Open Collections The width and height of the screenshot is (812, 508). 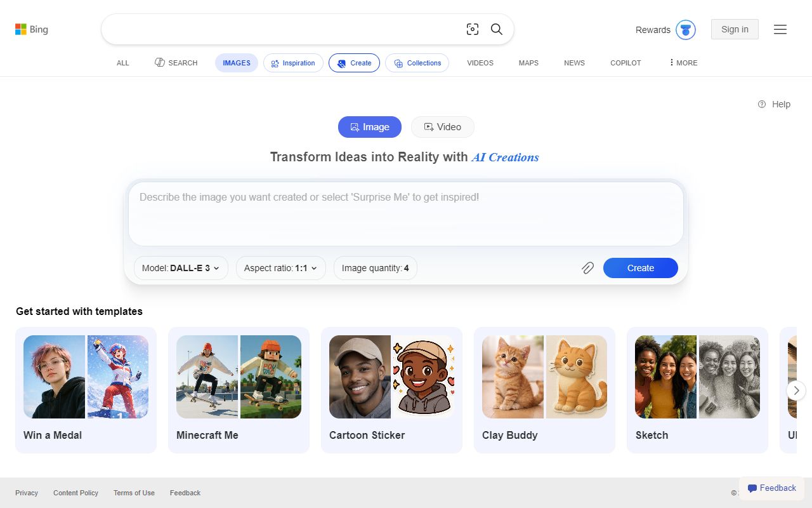417,63
